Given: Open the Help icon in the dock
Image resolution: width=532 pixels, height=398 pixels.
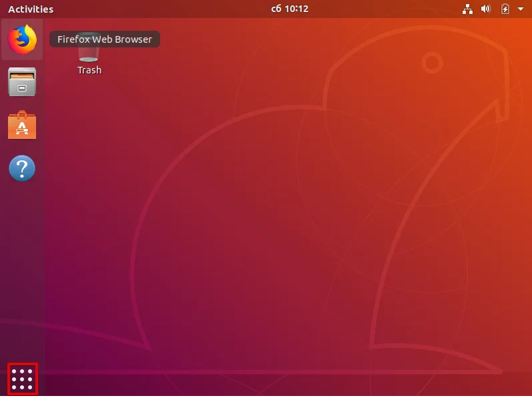Looking at the screenshot, I should pyautogui.click(x=22, y=168).
